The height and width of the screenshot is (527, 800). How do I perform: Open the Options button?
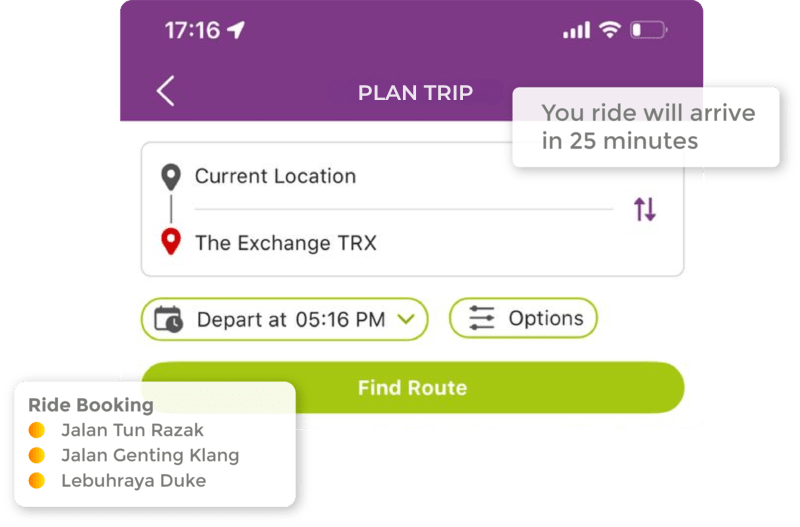(523, 319)
